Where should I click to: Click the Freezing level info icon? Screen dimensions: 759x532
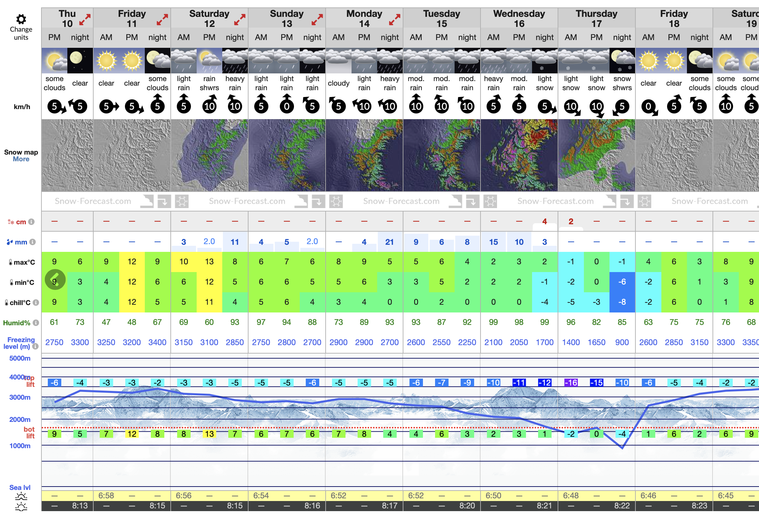pyautogui.click(x=35, y=346)
